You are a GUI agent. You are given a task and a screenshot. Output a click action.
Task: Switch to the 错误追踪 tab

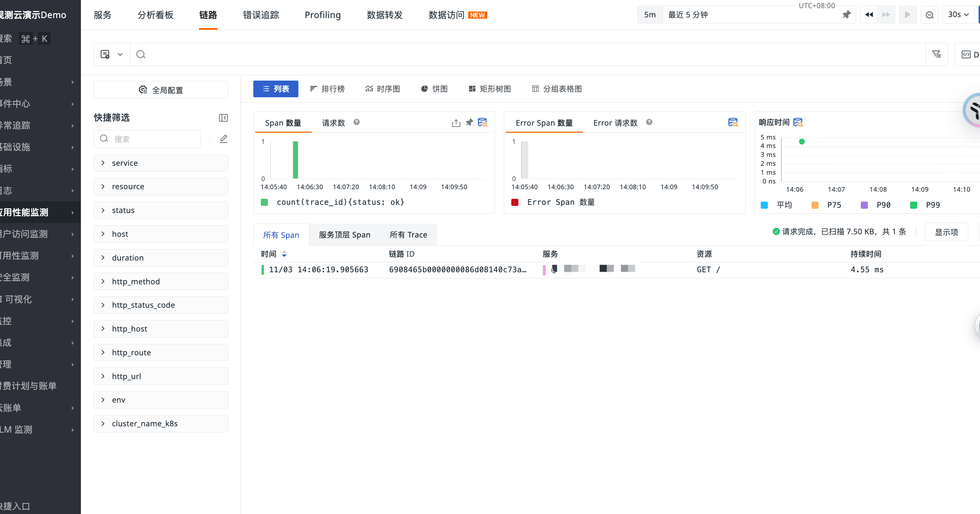260,15
